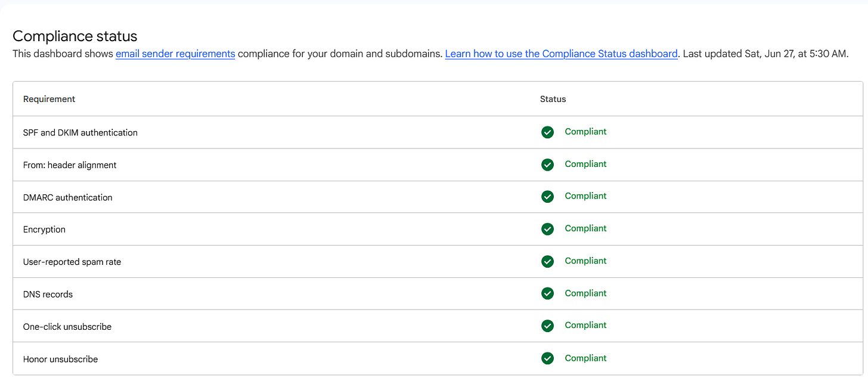Open the email sender requirements link

[x=175, y=54]
